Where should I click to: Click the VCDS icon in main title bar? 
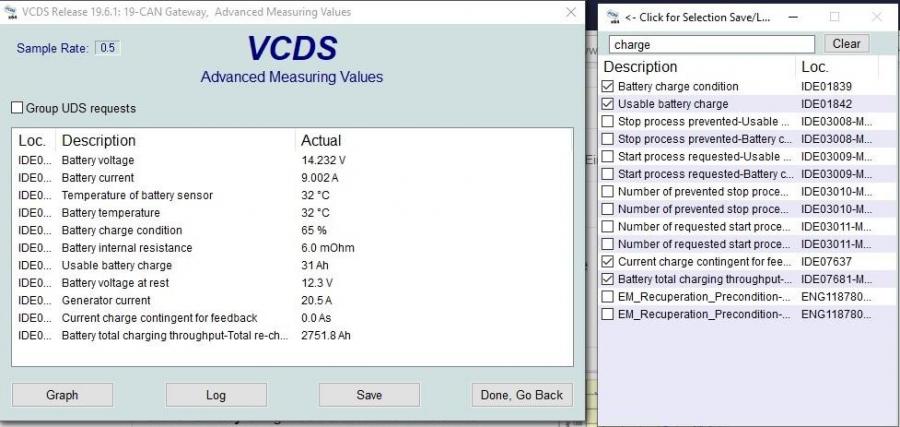[10, 12]
